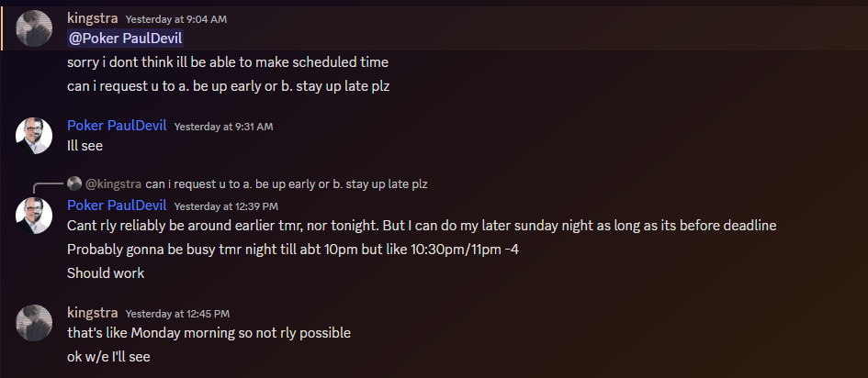Click the @kingstra mention in the reply preview

coord(114,184)
